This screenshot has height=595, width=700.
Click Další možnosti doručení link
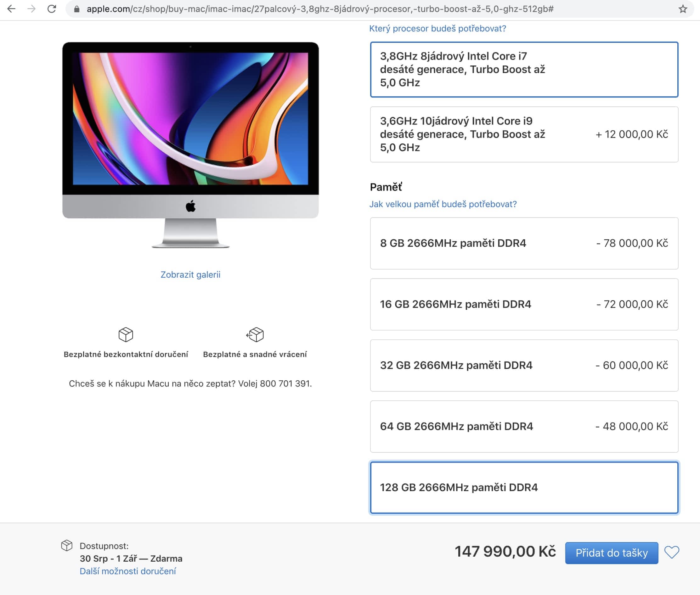tap(128, 571)
